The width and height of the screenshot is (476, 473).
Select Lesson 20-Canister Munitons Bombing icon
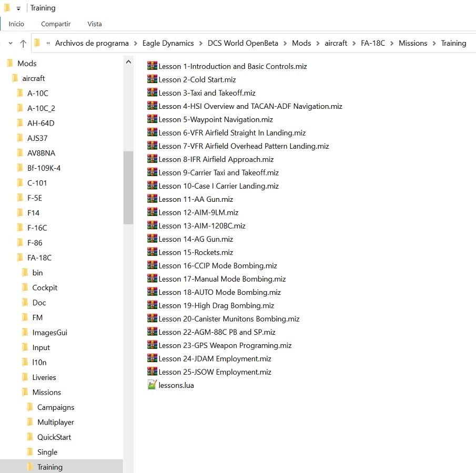[x=152, y=318]
